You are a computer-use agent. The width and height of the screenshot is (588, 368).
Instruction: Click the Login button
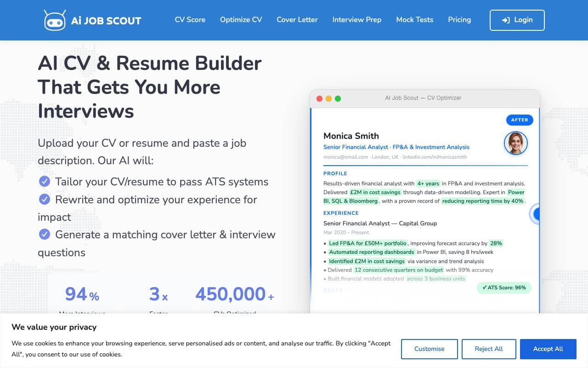(517, 20)
